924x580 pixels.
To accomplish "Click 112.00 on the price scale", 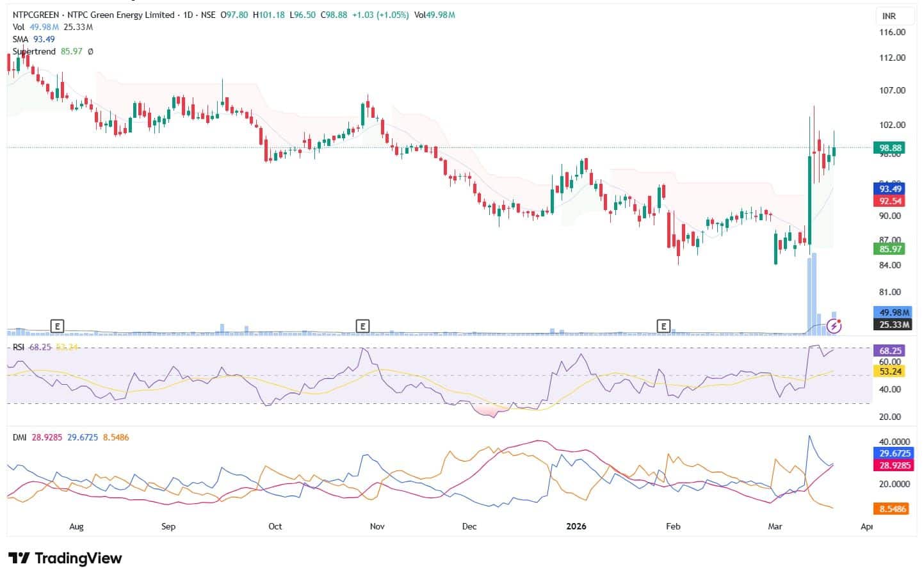I will click(893, 58).
